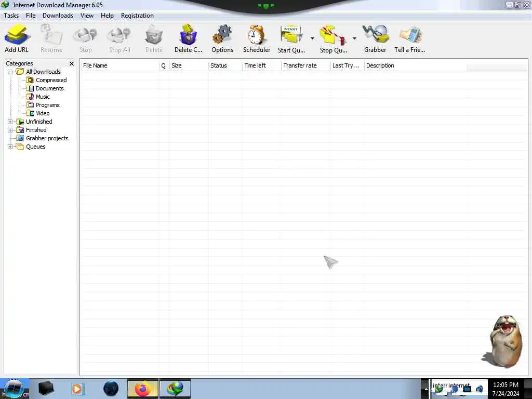
Task: Click the Windows Start orb
Action: 14,389
